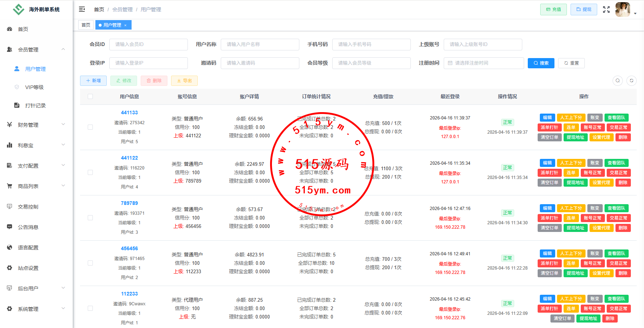
Task: Collapse the sidebar with the hamburger icon
Action: 82,9
